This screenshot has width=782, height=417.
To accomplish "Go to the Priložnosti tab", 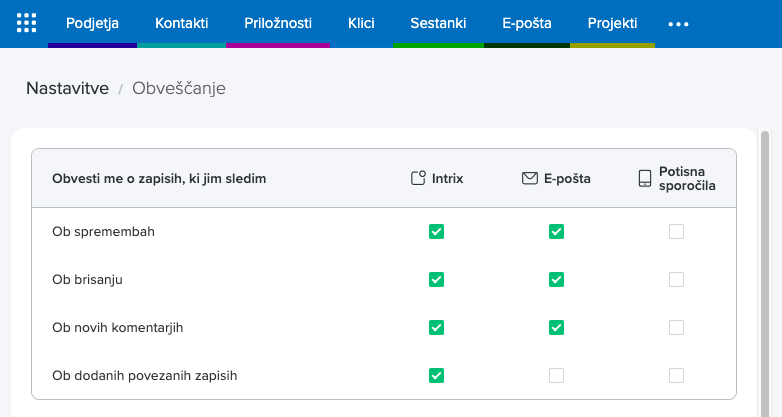I will point(278,23).
